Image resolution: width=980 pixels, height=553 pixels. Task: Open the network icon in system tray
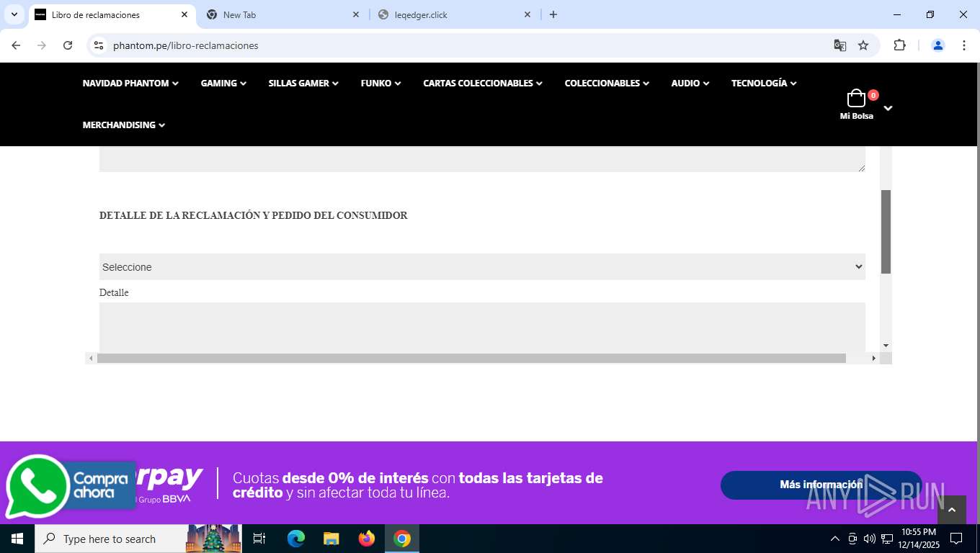point(887,539)
